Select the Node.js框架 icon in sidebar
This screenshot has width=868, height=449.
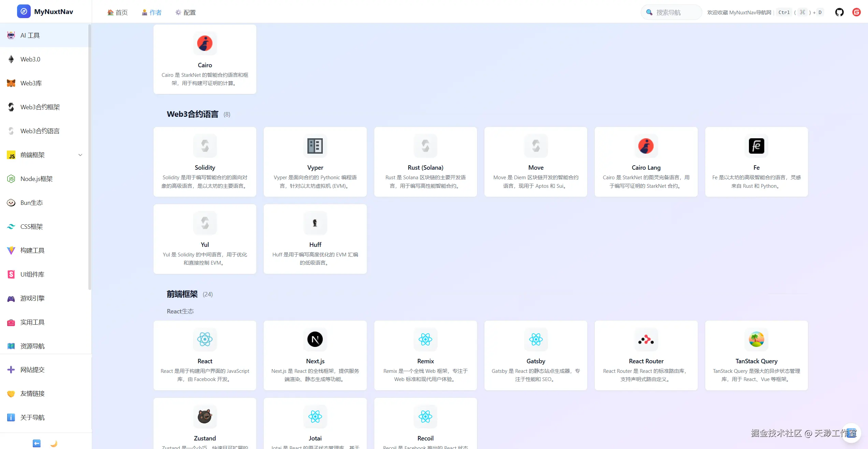click(x=11, y=179)
